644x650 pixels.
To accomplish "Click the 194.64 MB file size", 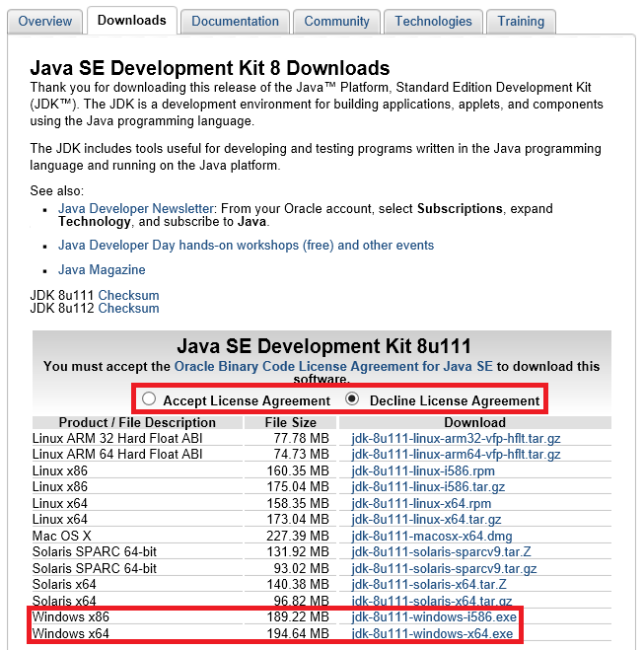I will click(x=298, y=634).
